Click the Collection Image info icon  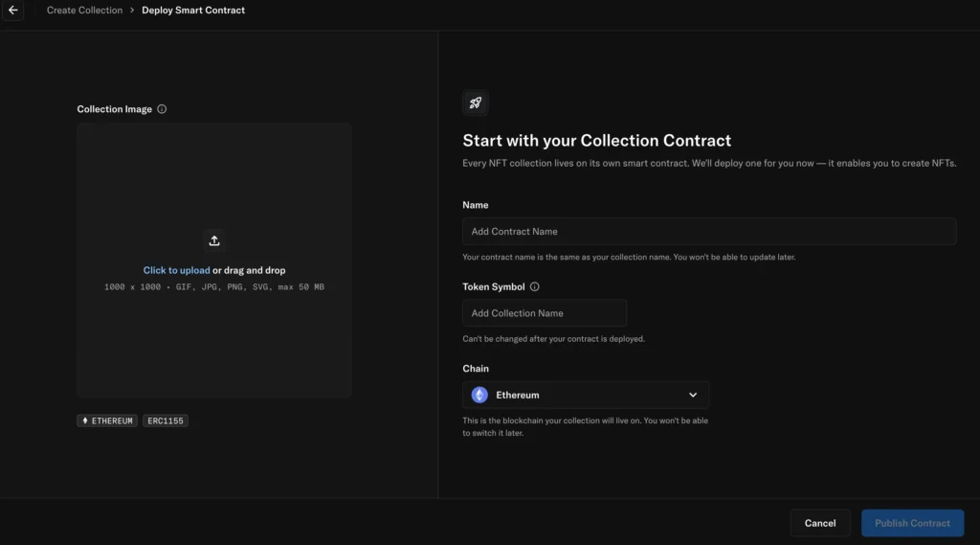pyautogui.click(x=162, y=109)
